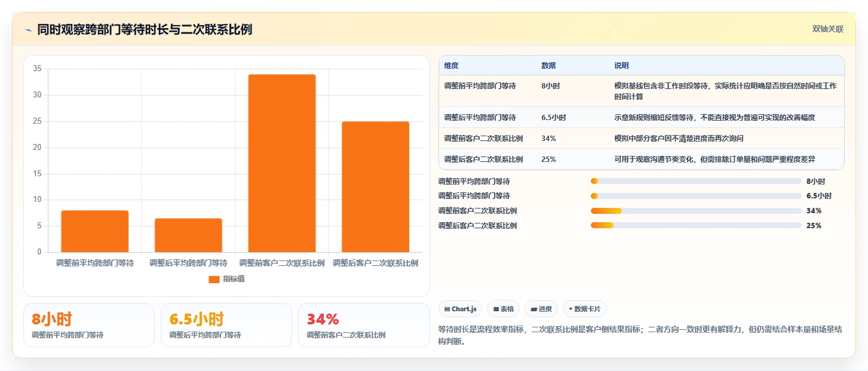Open the 6.5小时 data card
Screen dimensions: 868x371
[x=226, y=325]
